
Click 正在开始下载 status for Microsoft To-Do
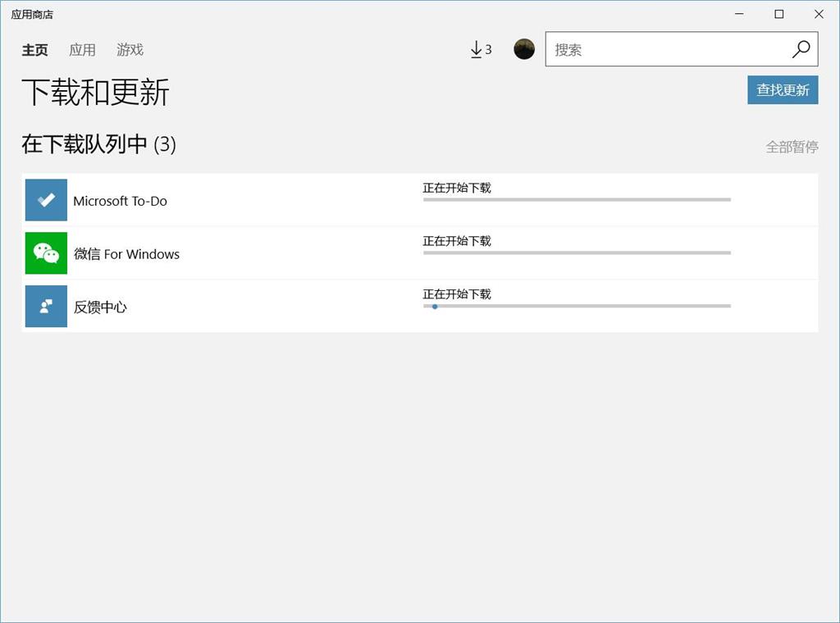click(457, 188)
